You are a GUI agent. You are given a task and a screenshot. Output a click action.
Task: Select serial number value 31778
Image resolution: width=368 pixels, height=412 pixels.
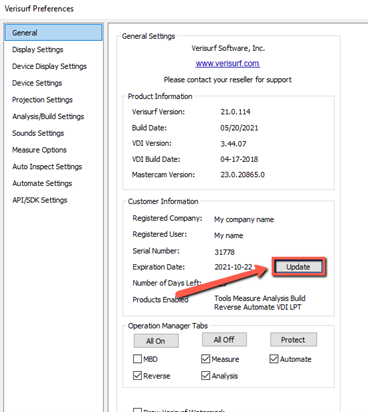[x=224, y=252]
